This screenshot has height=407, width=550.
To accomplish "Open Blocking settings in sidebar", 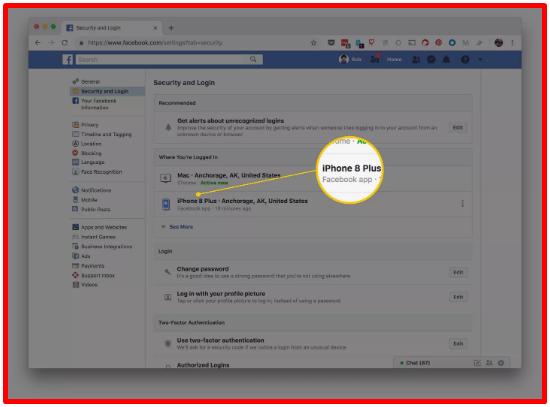I will 87,153.
